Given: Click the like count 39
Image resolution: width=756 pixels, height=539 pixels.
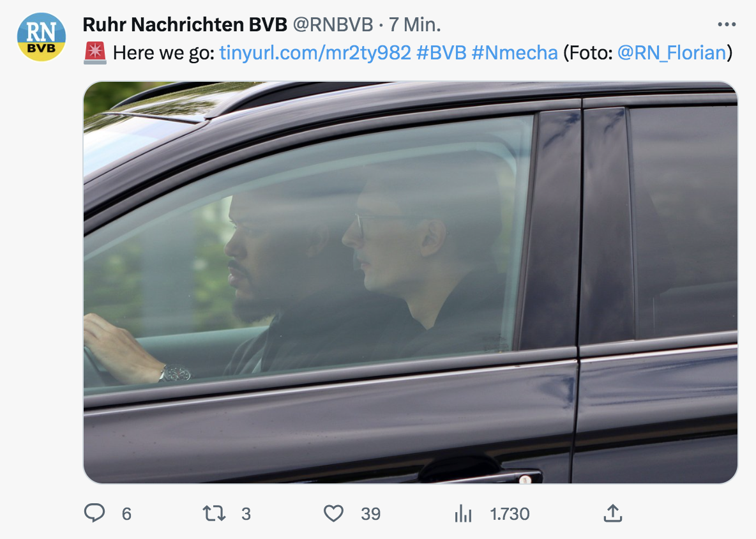Looking at the screenshot, I should pyautogui.click(x=371, y=514).
